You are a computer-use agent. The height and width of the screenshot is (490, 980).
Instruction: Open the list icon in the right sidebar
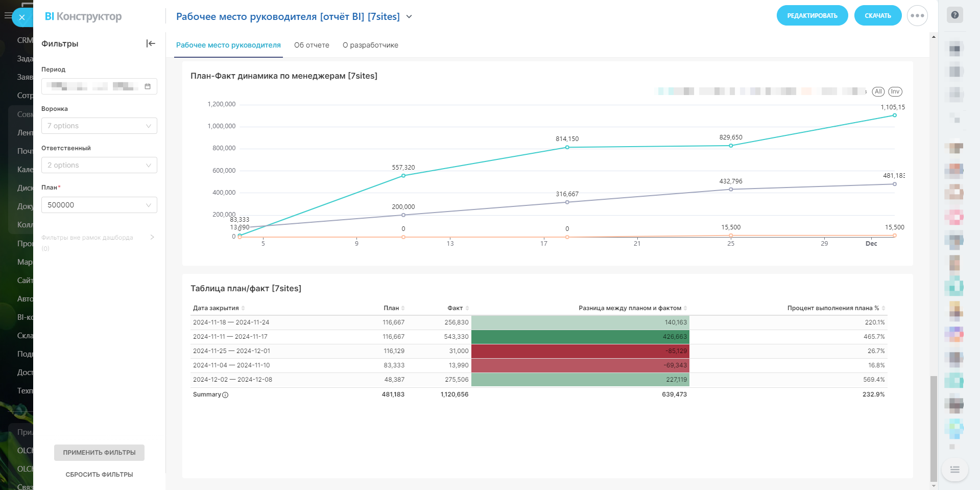click(x=954, y=470)
